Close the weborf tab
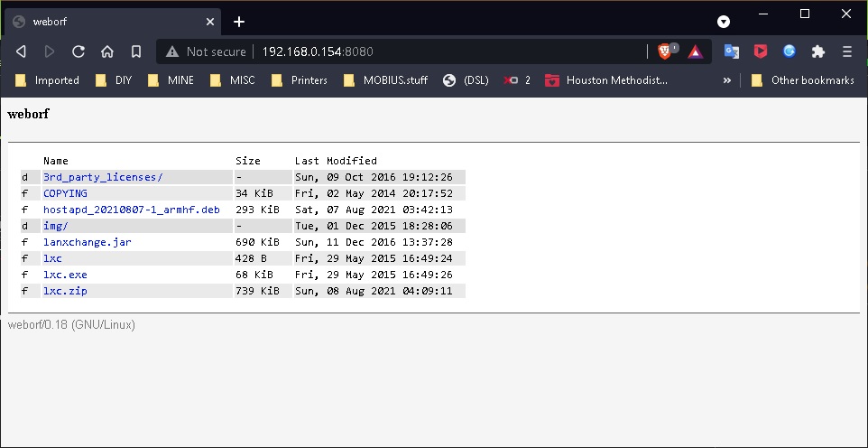868x448 pixels. (x=209, y=22)
